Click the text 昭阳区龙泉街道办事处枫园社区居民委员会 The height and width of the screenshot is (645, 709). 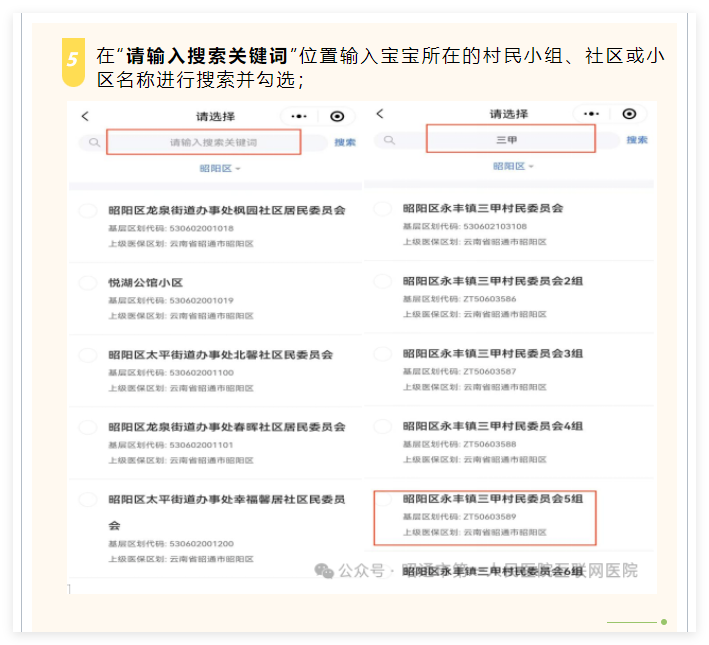pos(227,210)
